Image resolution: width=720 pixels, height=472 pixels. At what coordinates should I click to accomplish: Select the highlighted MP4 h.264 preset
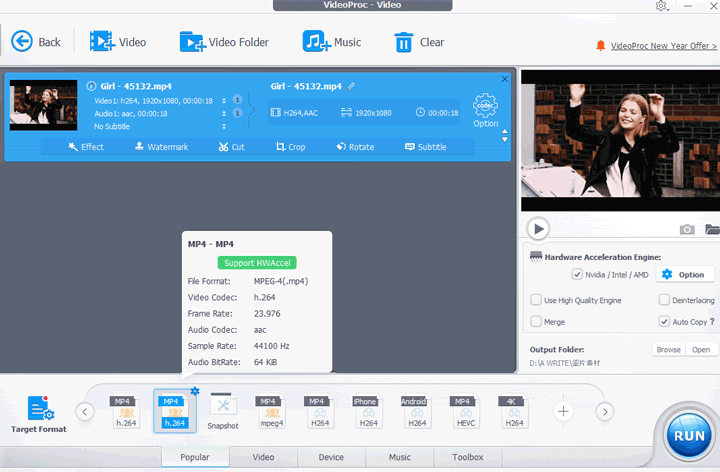174,412
